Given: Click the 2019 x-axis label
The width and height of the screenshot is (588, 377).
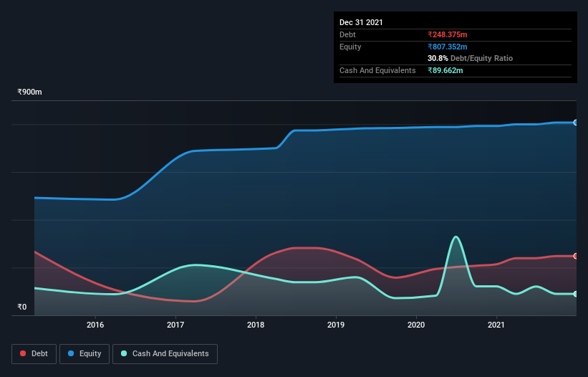Looking at the screenshot, I should pyautogui.click(x=336, y=325).
